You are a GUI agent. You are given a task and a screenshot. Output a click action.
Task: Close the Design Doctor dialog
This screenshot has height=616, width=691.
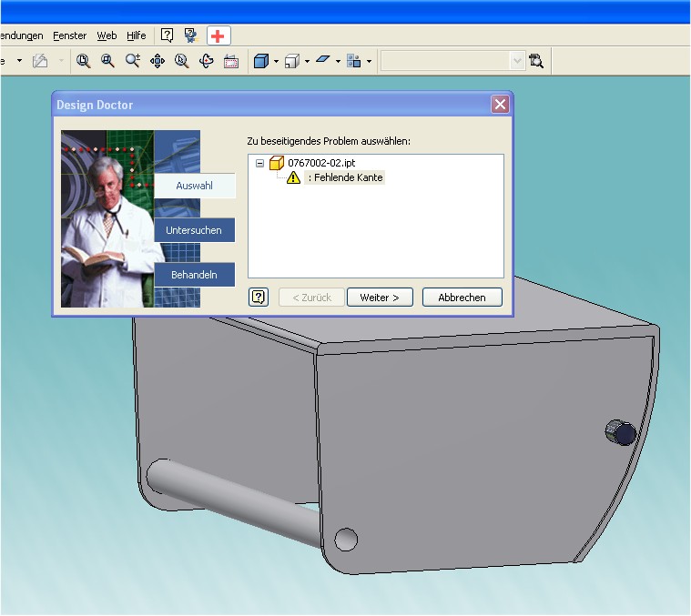[500, 105]
